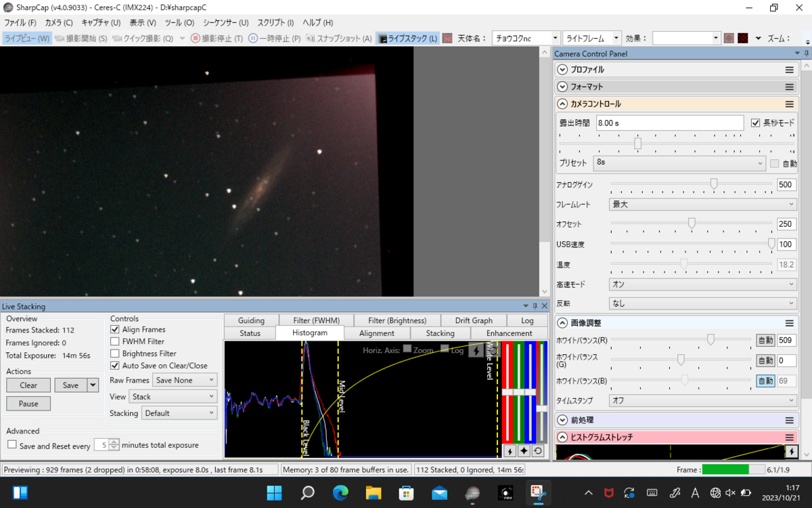Screen dimensions: 812x508
Task: Disable the Align Frames checkbox
Action: pyautogui.click(x=115, y=329)
